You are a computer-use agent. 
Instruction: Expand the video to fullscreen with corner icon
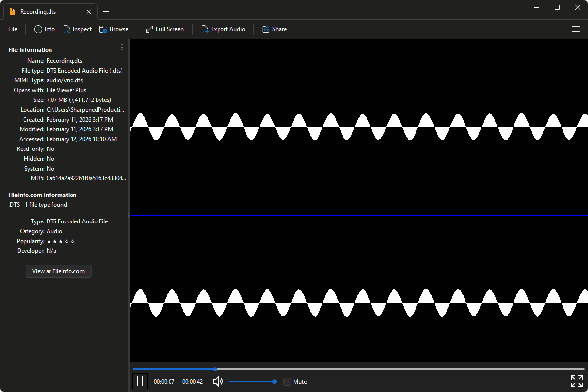[x=577, y=381]
